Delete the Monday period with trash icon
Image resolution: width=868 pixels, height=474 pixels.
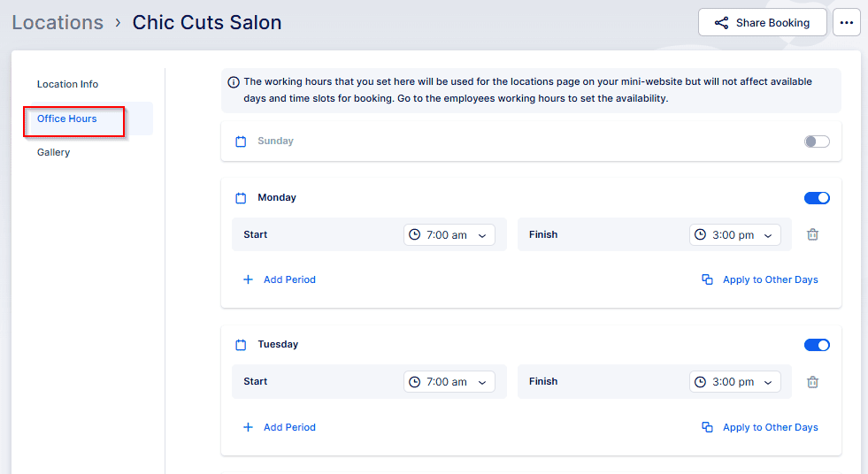pyautogui.click(x=812, y=234)
